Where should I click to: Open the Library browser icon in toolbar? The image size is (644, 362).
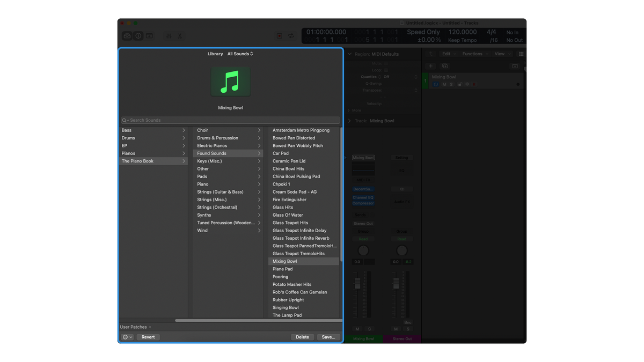click(x=127, y=36)
